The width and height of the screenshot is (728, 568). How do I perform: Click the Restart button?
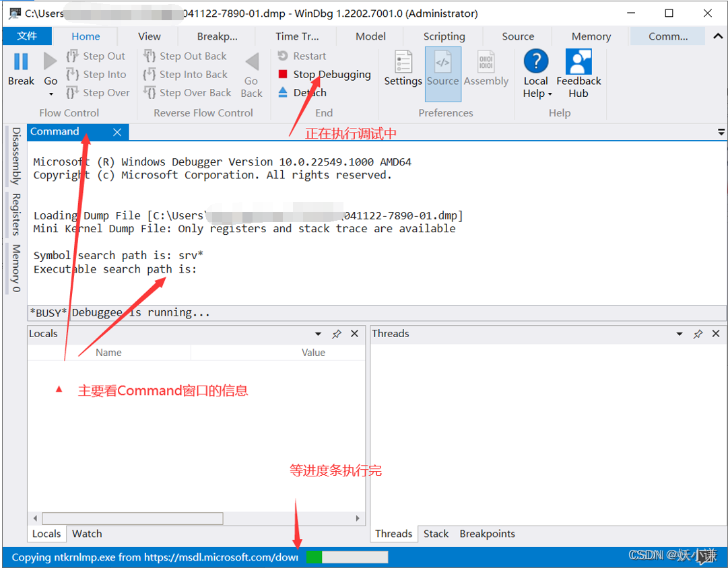coord(302,56)
